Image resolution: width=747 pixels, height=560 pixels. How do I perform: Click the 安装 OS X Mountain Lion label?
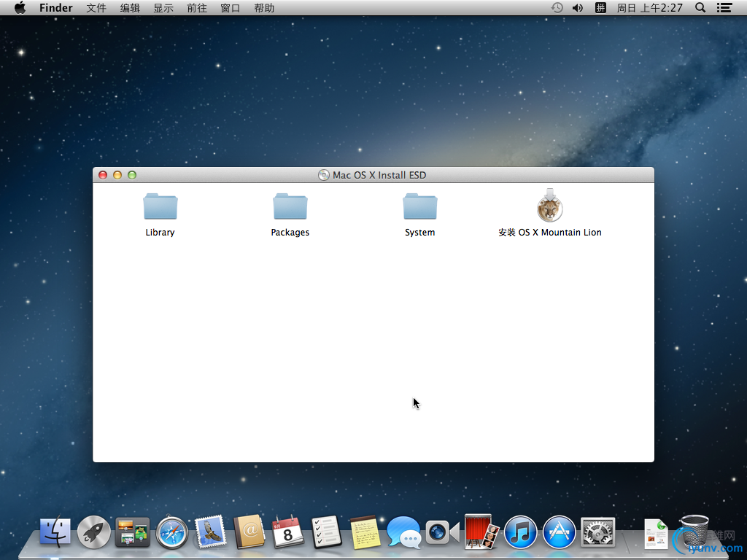click(x=550, y=233)
